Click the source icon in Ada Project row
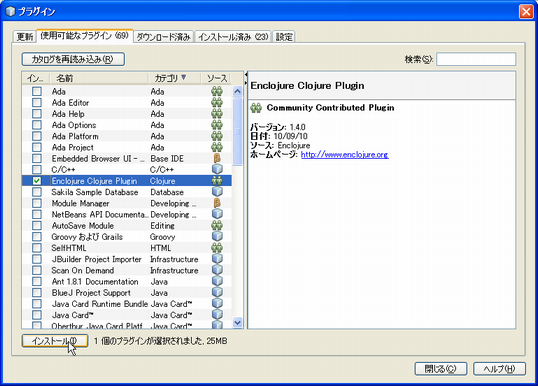Image resolution: width=538 pixels, height=386 pixels. click(x=217, y=147)
